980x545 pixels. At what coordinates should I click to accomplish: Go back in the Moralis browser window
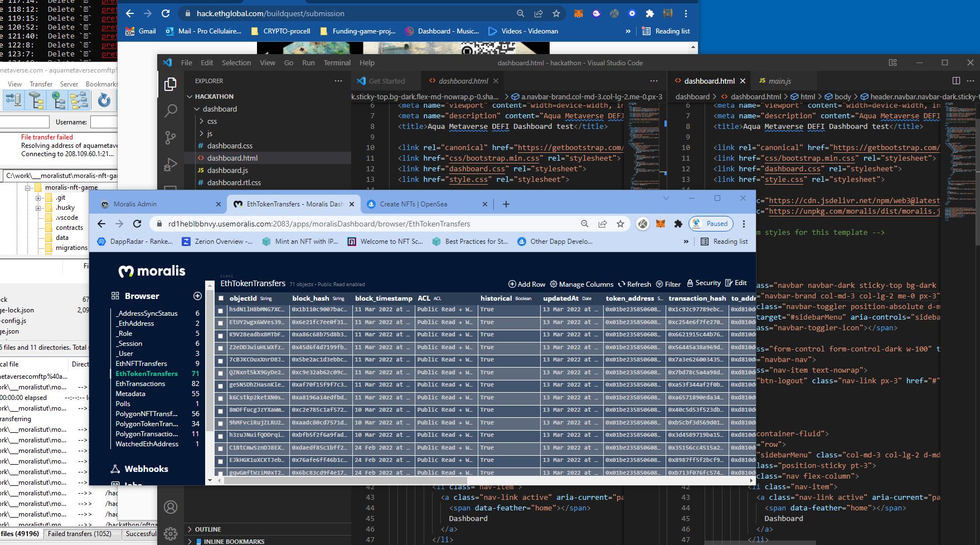coord(101,224)
